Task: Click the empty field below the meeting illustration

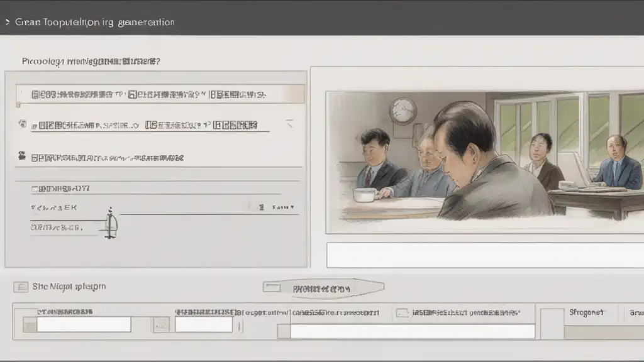Action: pyautogui.click(x=485, y=255)
